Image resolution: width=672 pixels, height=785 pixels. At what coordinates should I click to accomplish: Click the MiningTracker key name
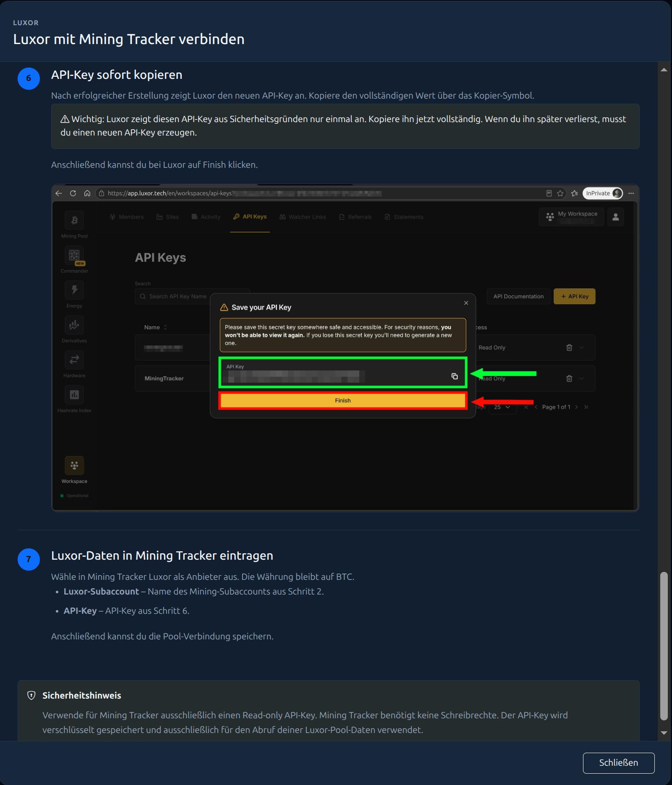click(164, 378)
